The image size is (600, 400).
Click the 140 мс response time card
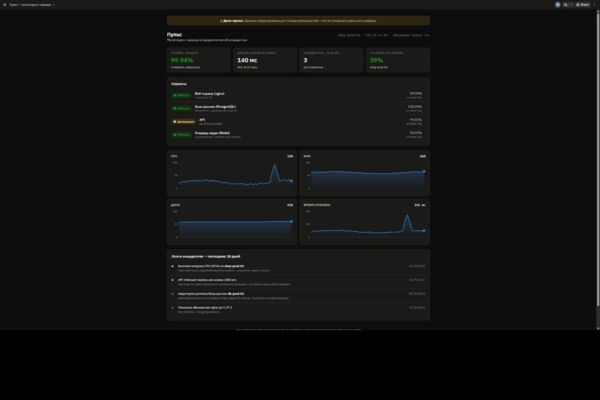tap(265, 60)
